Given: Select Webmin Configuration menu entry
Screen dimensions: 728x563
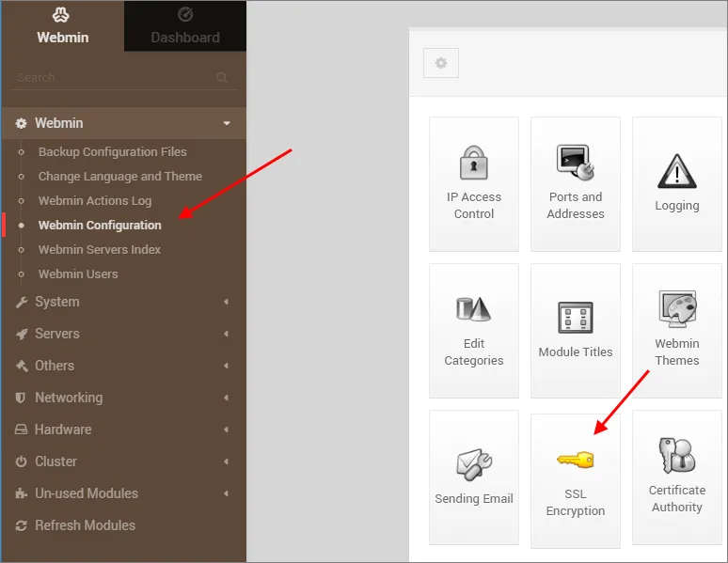Looking at the screenshot, I should (x=100, y=226).
